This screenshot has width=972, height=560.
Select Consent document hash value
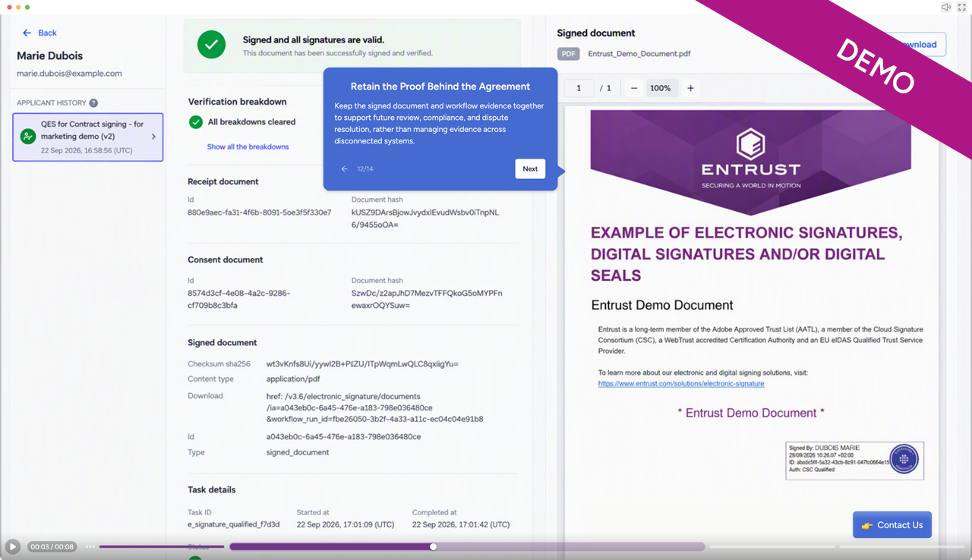(427, 299)
